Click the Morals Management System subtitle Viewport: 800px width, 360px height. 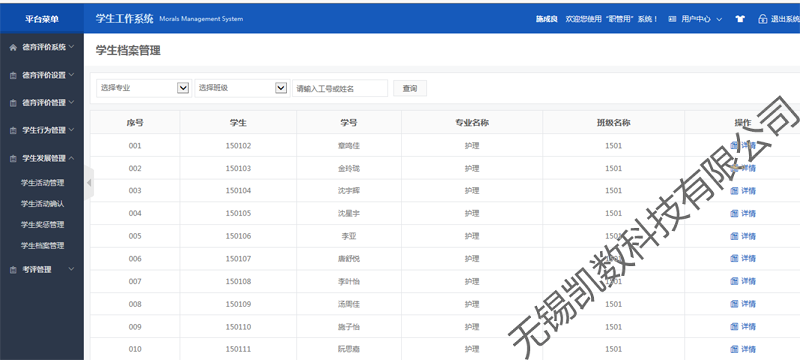point(201,19)
